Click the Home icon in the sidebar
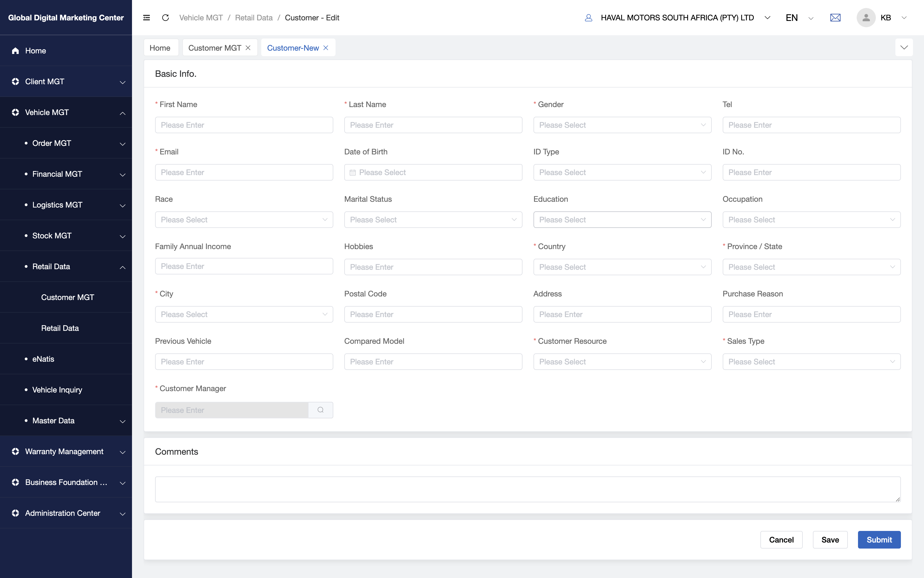The image size is (924, 578). tap(15, 51)
